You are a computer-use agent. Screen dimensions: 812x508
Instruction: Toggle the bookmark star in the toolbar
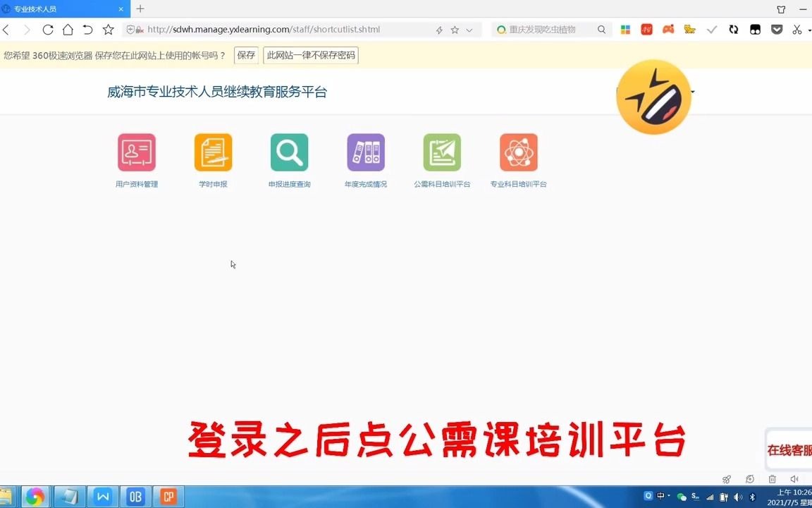click(106, 30)
